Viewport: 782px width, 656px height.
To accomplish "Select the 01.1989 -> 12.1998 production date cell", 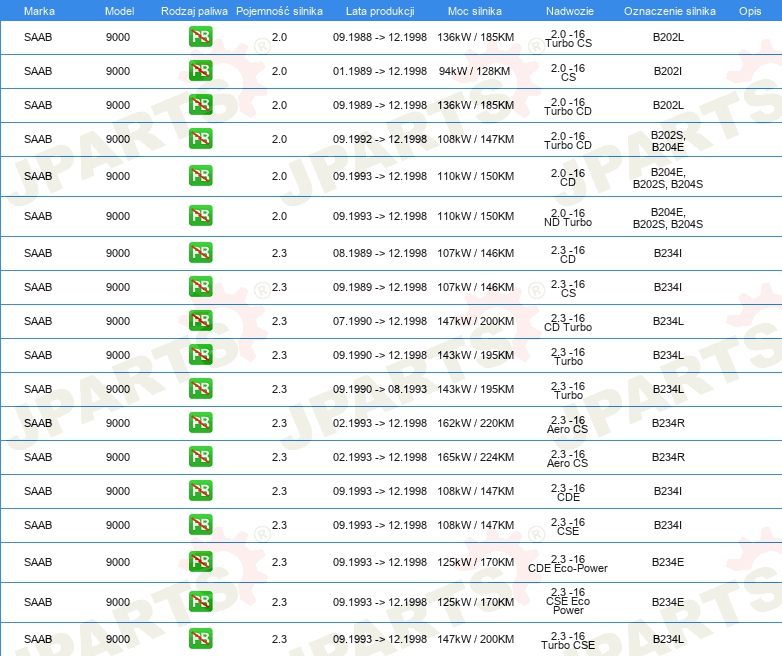I will tap(380, 71).
